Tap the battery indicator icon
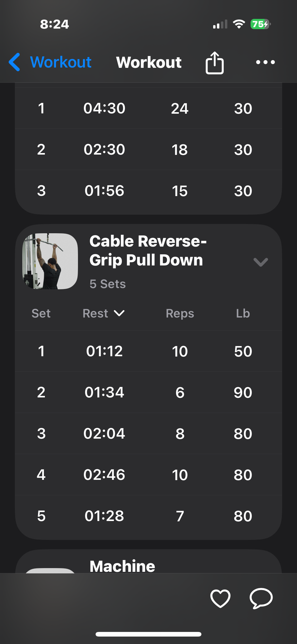 pyautogui.click(x=260, y=24)
